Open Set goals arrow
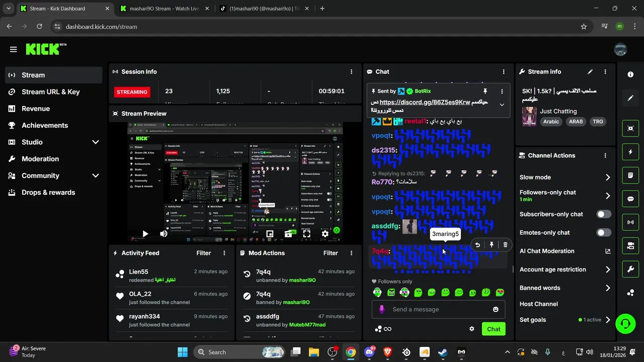This screenshot has width=644, height=362. pyautogui.click(x=608, y=320)
